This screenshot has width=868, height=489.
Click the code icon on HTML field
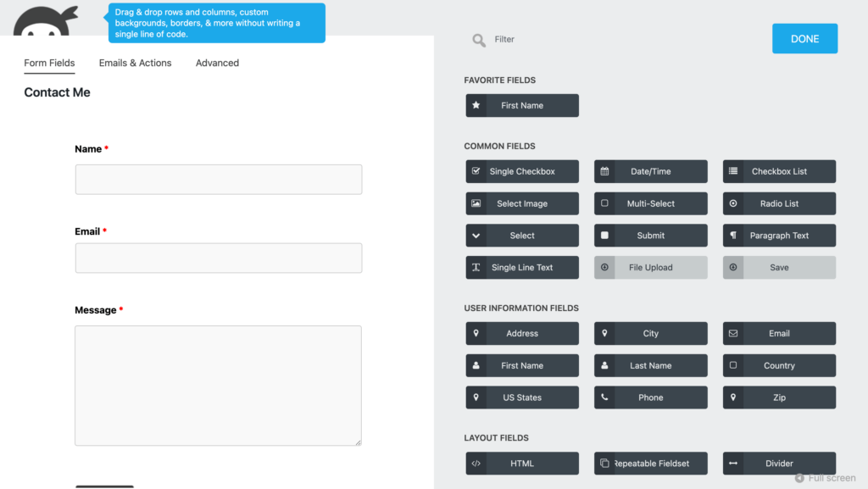[476, 464]
